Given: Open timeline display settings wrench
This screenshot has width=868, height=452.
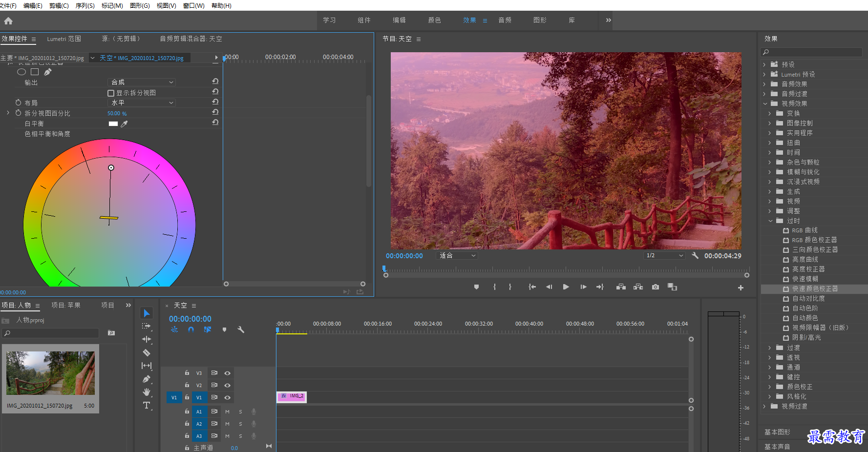Looking at the screenshot, I should point(241,329).
